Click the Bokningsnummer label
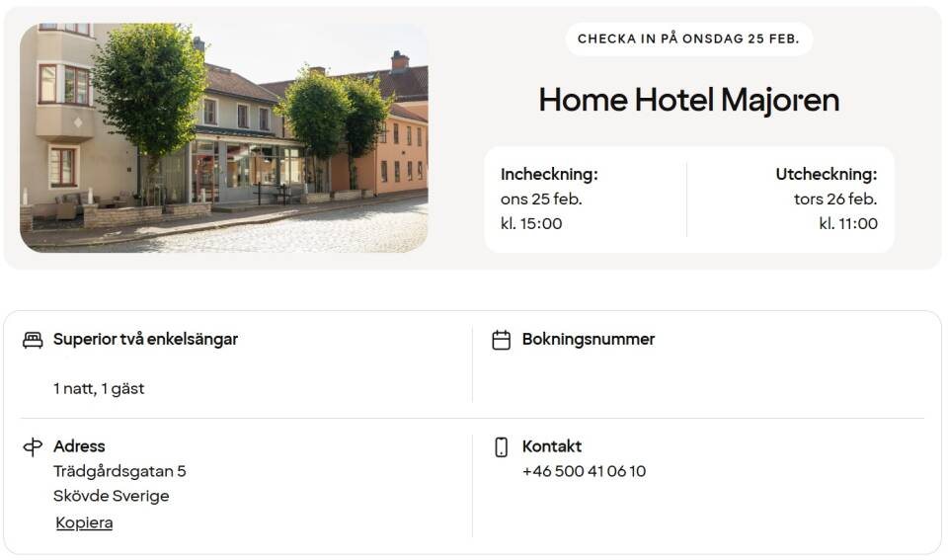The height and width of the screenshot is (560, 948). 588,340
